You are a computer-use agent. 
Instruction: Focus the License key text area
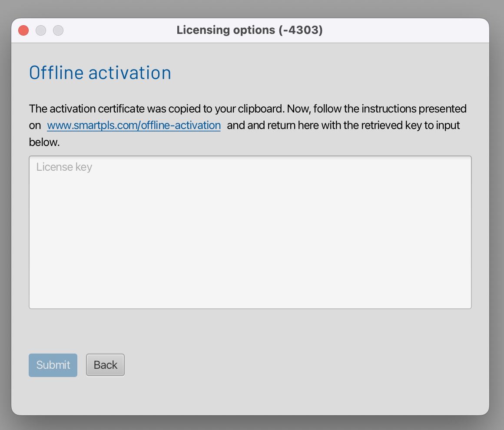[250, 232]
